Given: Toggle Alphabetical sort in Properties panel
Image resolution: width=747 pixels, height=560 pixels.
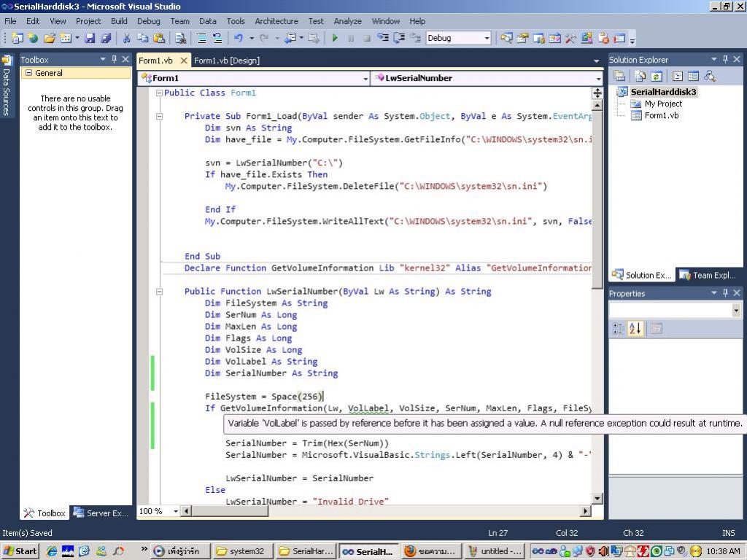Looking at the screenshot, I should click(635, 329).
